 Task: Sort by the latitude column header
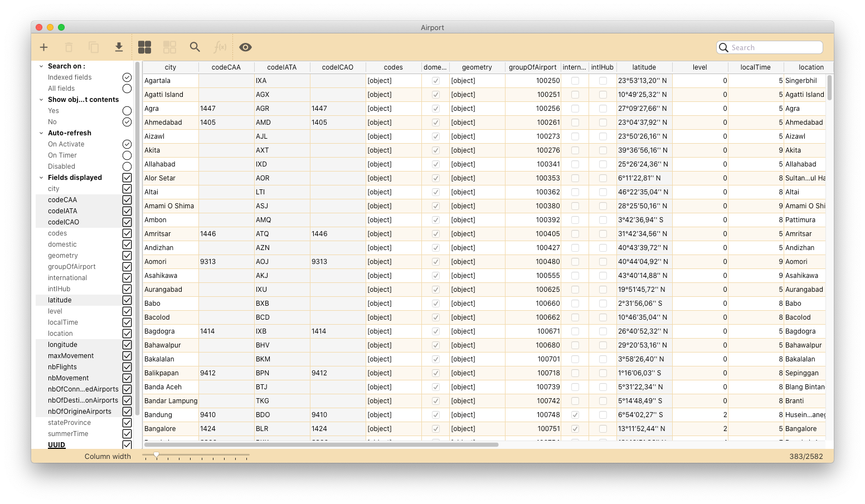(644, 67)
